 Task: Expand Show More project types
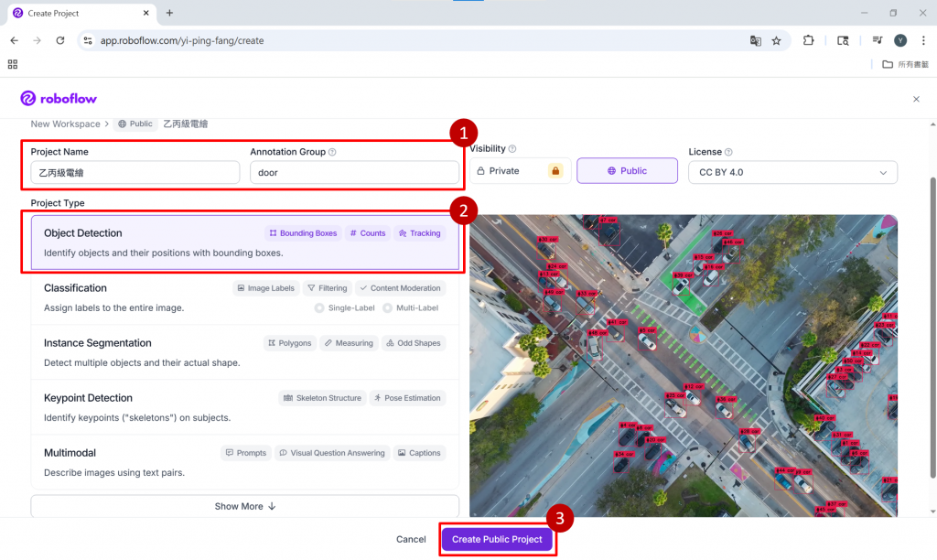coord(245,506)
